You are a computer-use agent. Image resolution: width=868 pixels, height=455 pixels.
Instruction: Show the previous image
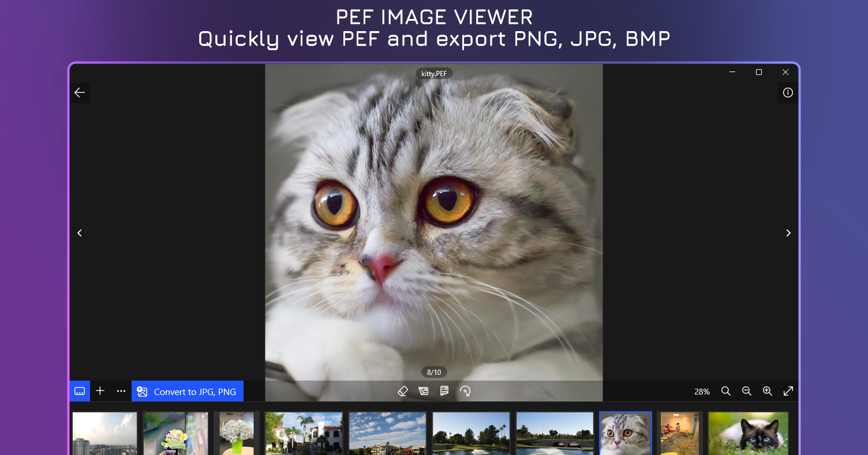[80, 233]
